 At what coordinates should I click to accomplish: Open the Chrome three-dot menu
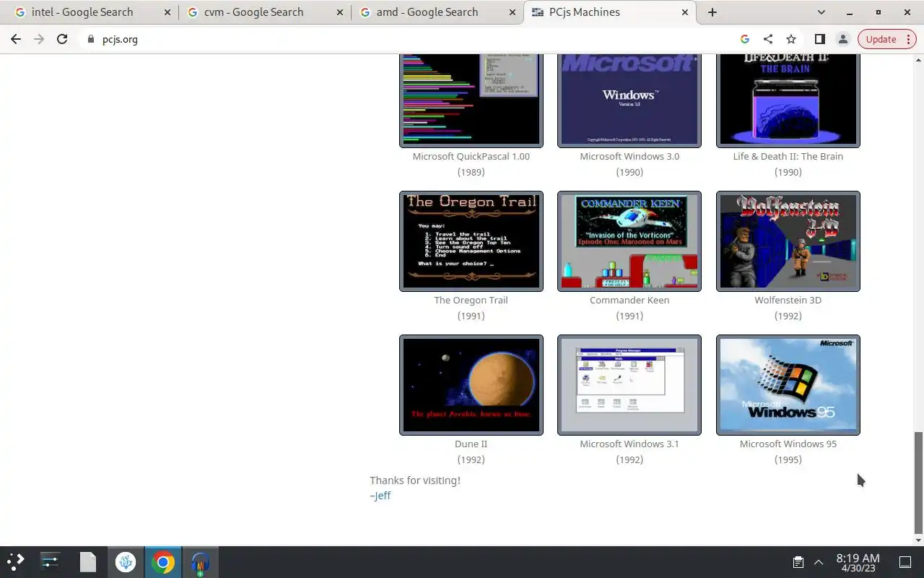pos(910,39)
